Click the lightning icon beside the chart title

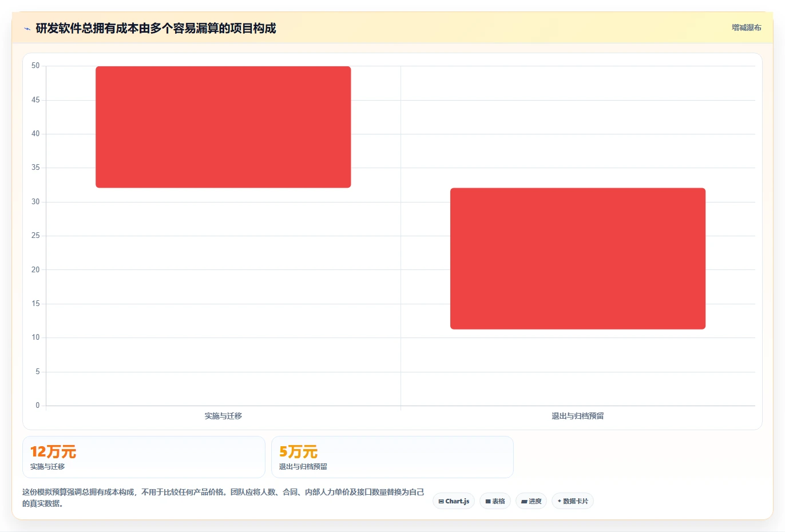(27, 29)
